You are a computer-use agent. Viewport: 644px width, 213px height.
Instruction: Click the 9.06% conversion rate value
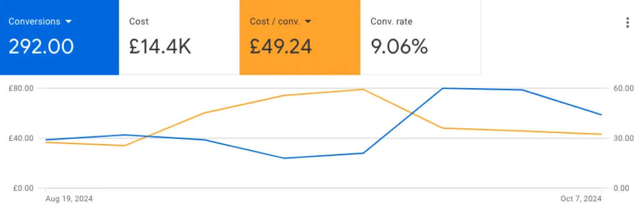399,46
